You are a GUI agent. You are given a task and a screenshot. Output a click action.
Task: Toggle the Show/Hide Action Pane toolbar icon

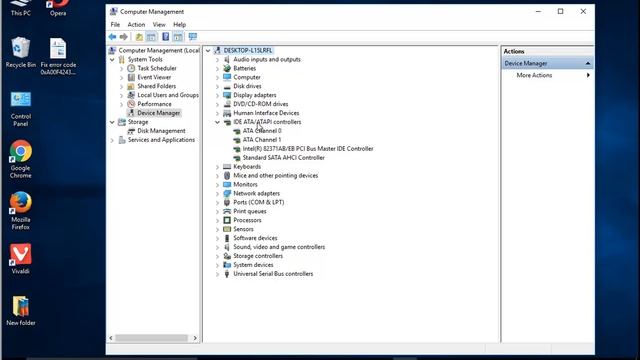[x=178, y=37]
